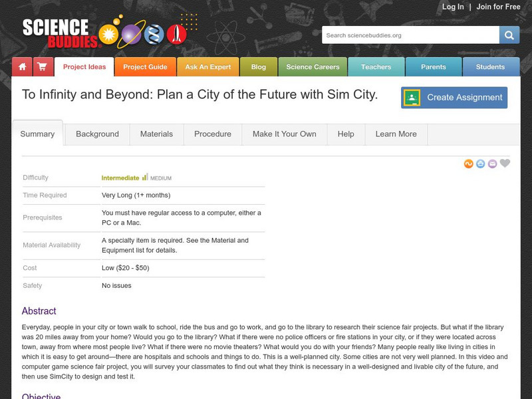
Task: Click the Create Assignment button
Action: (454, 98)
